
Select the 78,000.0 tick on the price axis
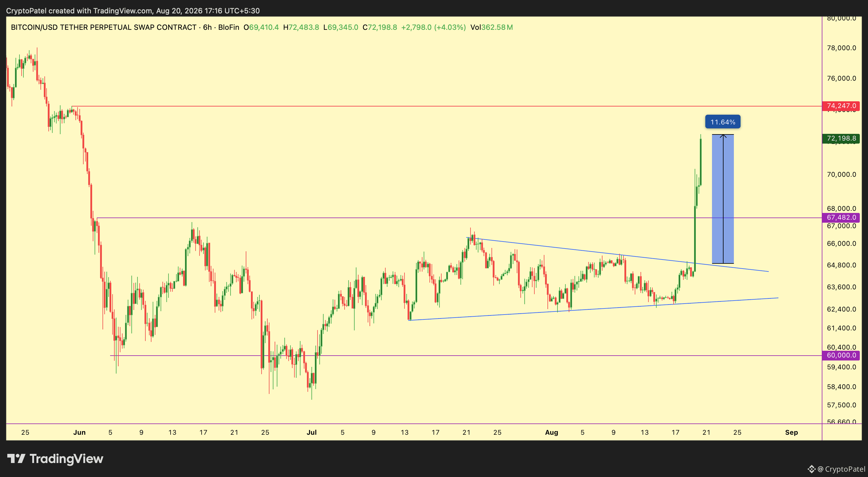pos(841,48)
